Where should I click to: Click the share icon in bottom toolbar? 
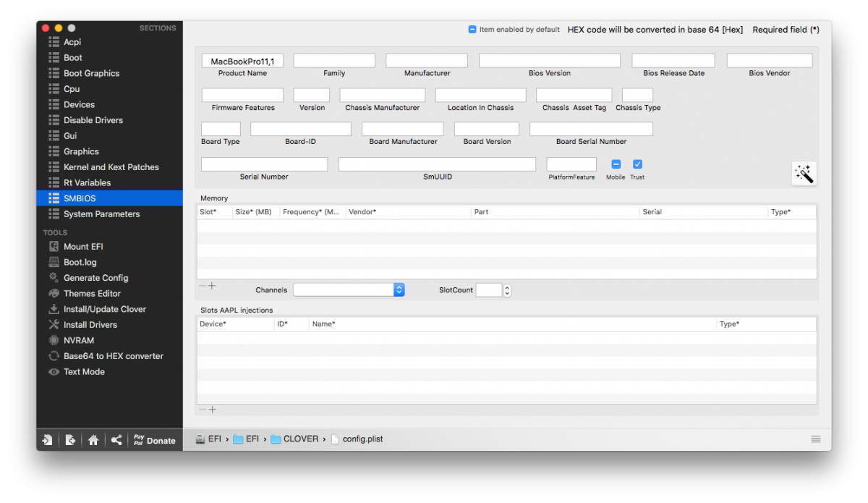(x=116, y=440)
